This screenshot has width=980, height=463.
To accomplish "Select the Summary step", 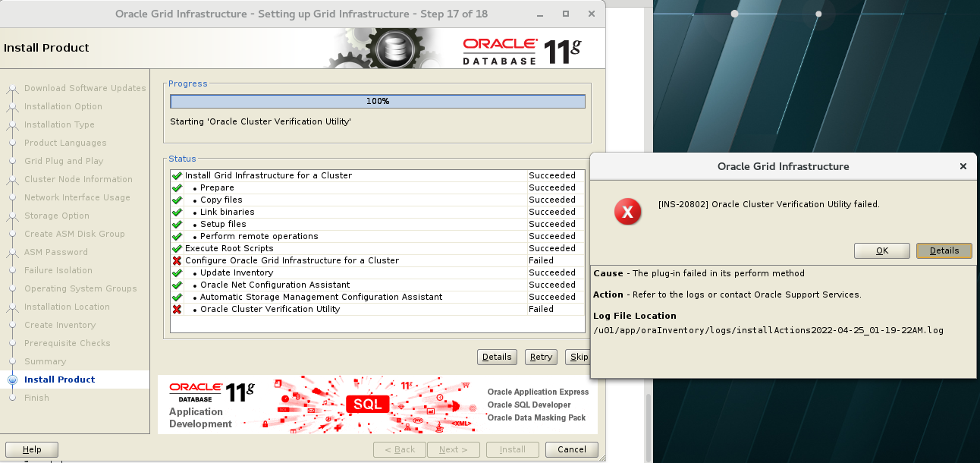I will point(45,361).
